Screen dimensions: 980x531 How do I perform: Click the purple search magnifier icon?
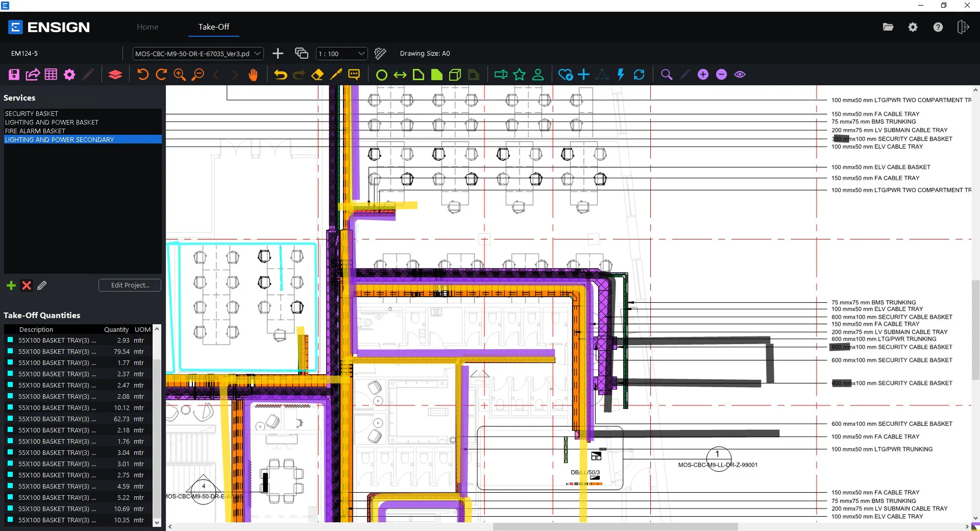pyautogui.click(x=666, y=75)
